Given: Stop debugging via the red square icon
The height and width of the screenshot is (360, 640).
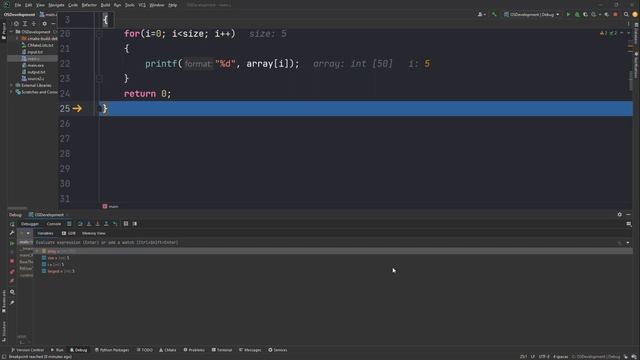Looking at the screenshot, I should [x=12, y=261].
